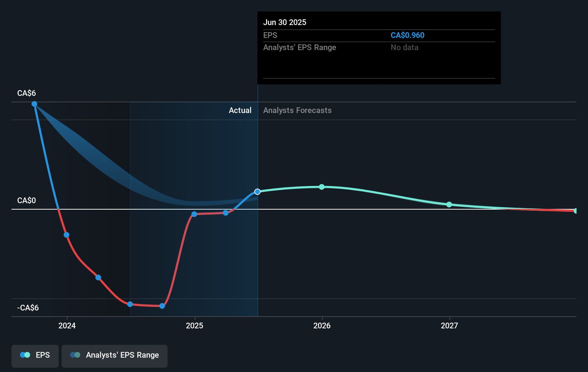Expand the Analysts' EPS Range tooltip row
This screenshot has width=588, height=372.
[x=299, y=47]
